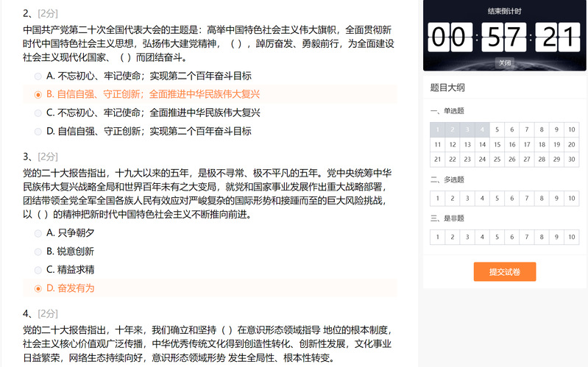Screen dimensions: 588x367
Task: Jump to 多选题 question 7
Action: click(527, 199)
